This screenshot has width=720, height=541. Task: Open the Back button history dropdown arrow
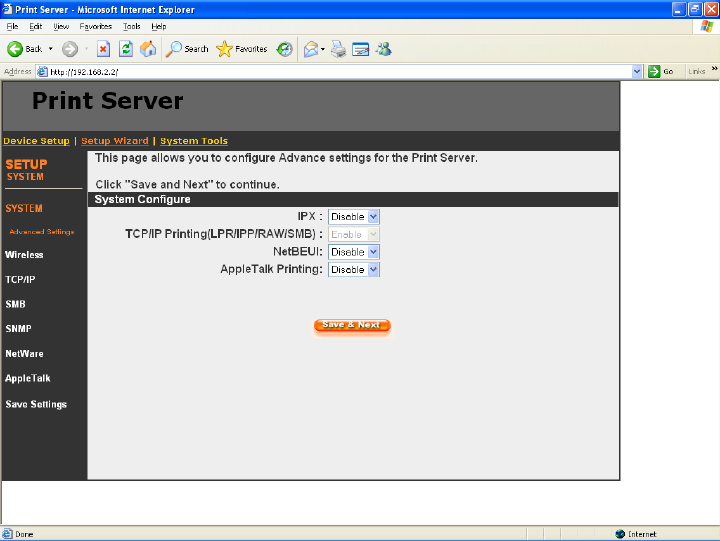point(51,49)
